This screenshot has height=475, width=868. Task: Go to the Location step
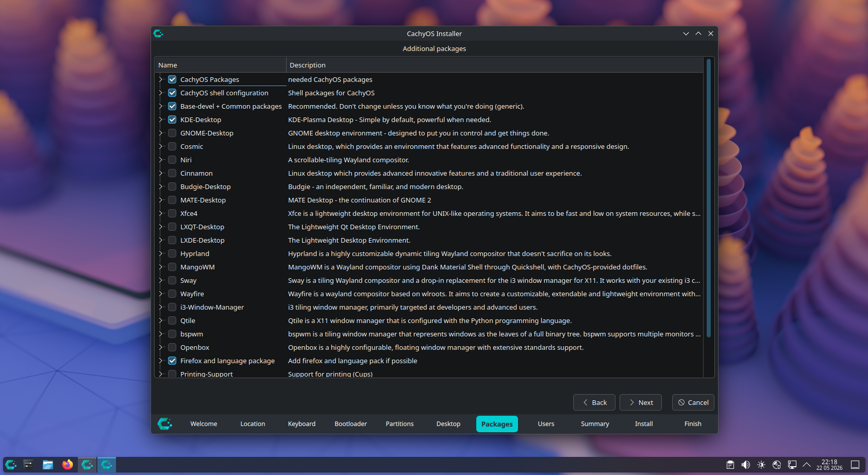point(253,424)
